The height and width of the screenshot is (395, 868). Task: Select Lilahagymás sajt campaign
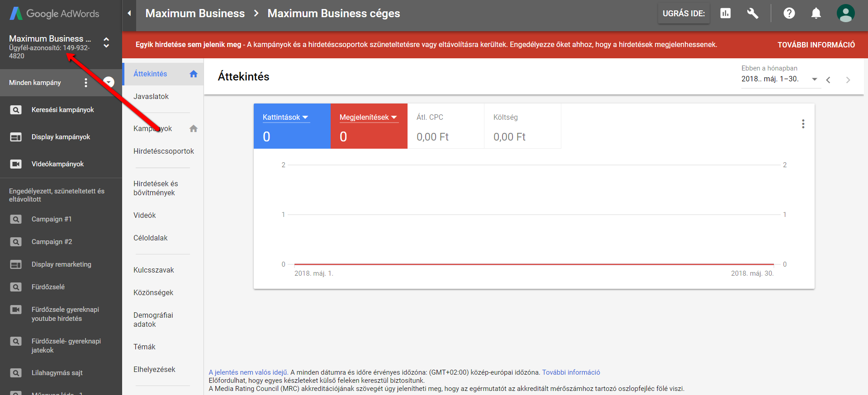(x=57, y=373)
